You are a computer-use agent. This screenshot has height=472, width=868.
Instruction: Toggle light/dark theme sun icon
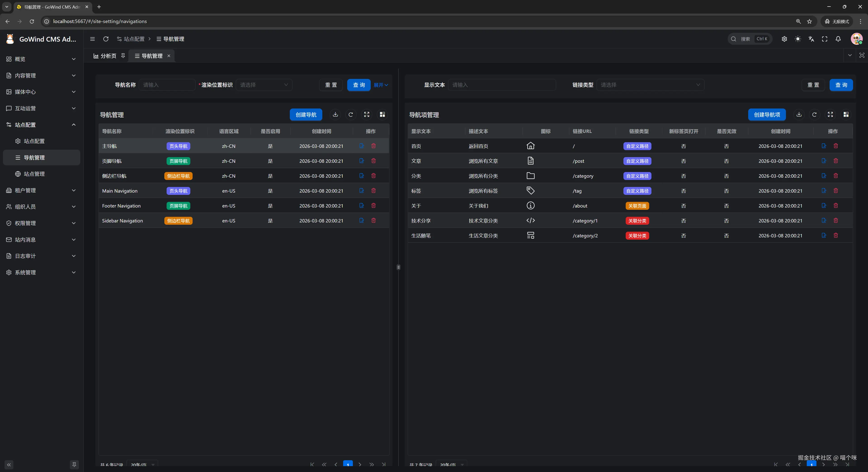[x=797, y=39]
